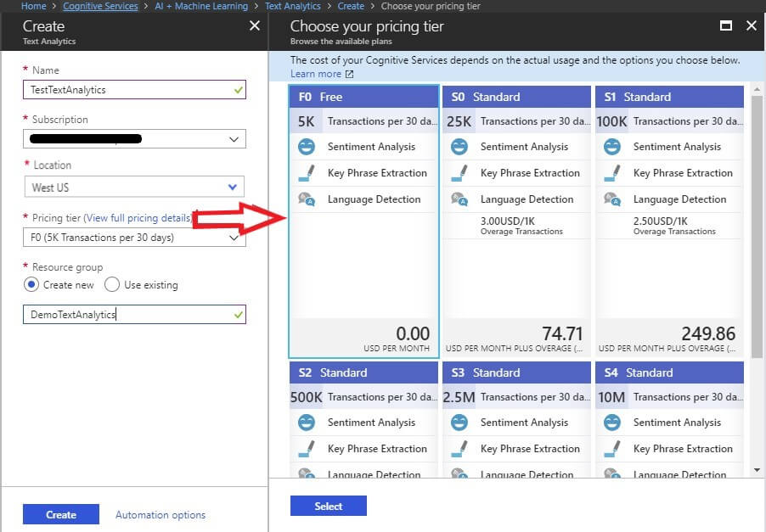Click the F0 Free tier Language Detection icon
766x532 pixels.
[307, 199]
